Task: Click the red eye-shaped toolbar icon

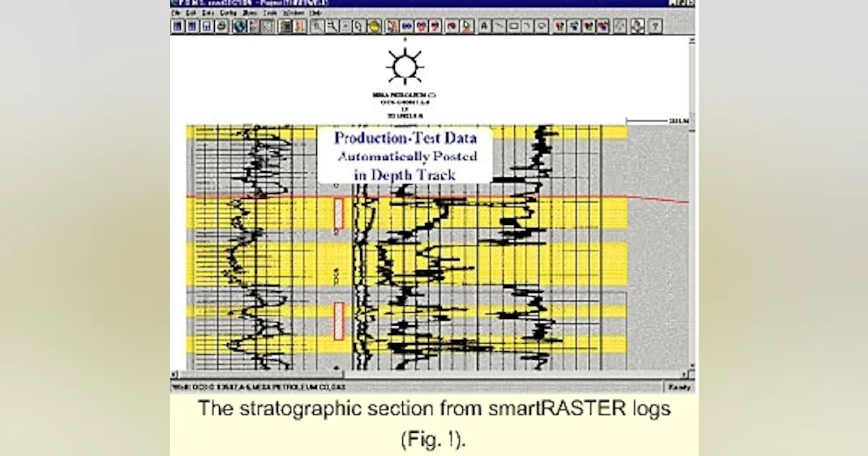Action: [x=451, y=26]
